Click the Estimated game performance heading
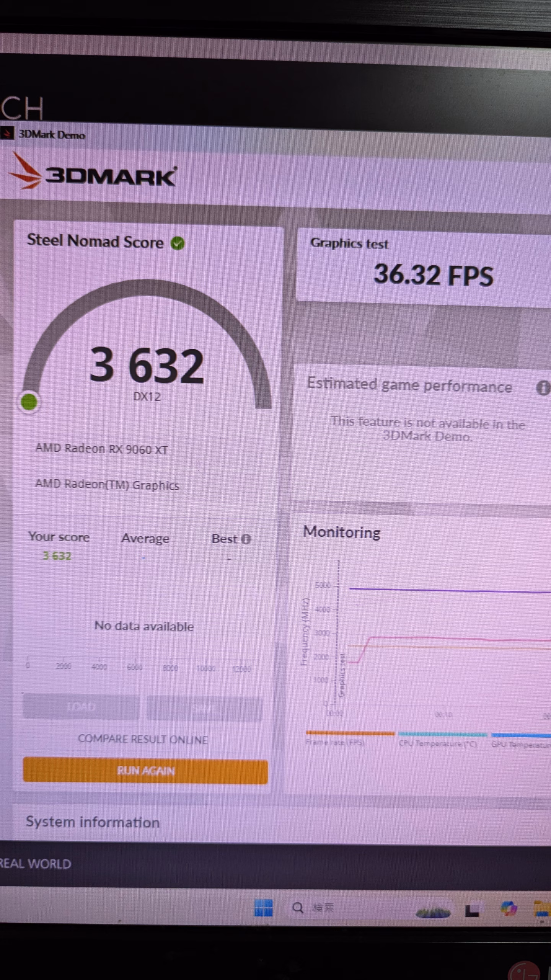Screen dimensions: 551x980 [409, 385]
